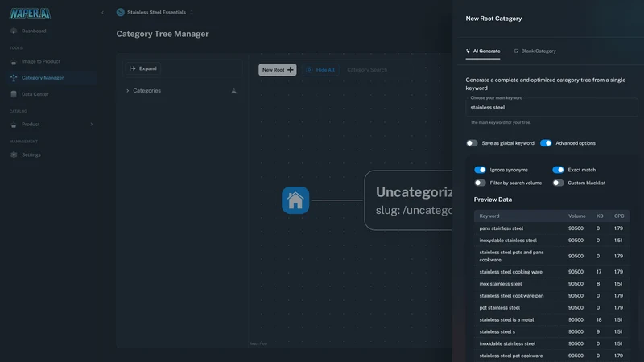Click the New Root button
644x362 pixels.
(x=277, y=70)
